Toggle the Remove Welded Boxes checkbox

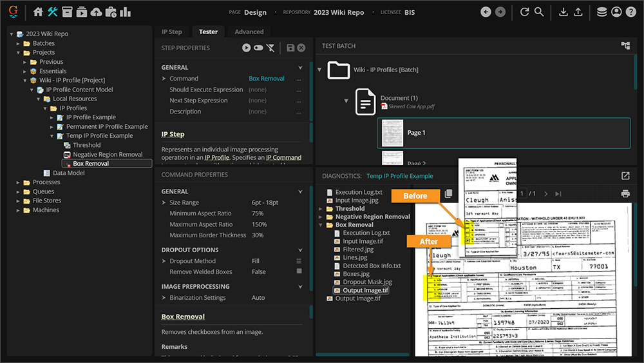(x=299, y=271)
